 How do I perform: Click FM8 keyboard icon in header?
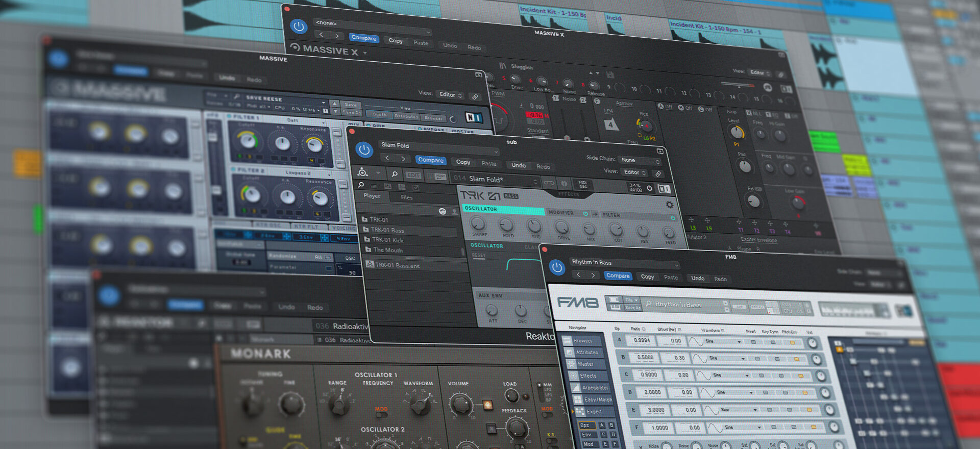click(615, 307)
